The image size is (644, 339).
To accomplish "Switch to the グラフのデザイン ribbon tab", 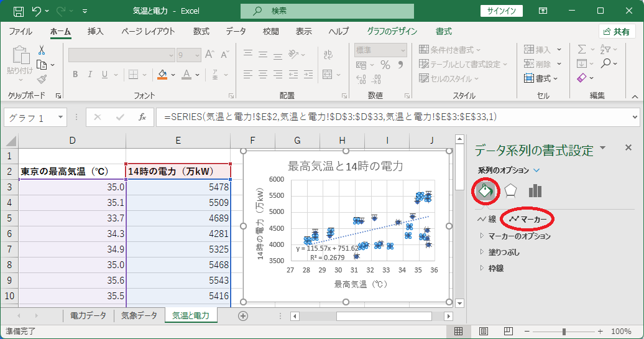I will [x=392, y=32].
